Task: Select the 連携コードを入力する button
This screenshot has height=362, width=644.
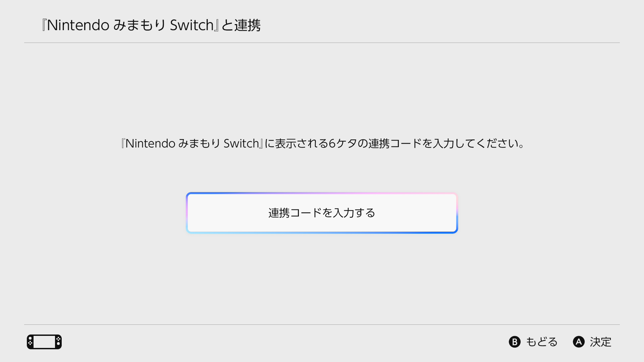Action: pyautogui.click(x=322, y=213)
